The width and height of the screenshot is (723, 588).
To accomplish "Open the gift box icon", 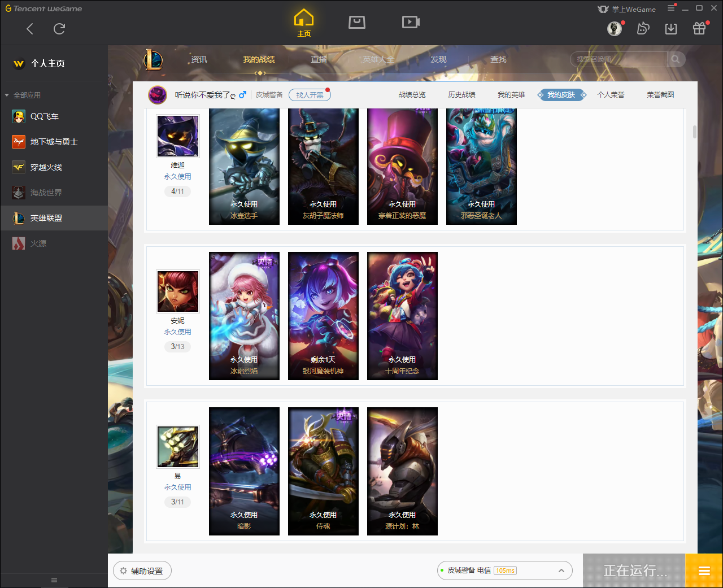I will (699, 28).
